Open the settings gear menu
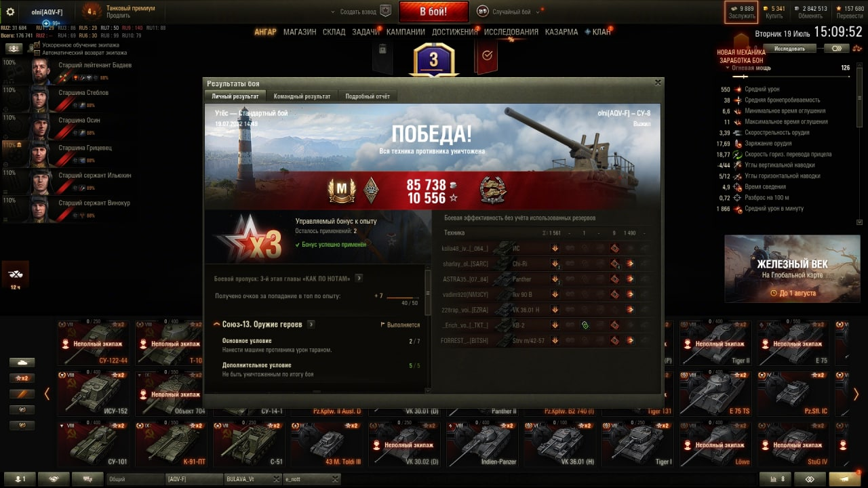The height and width of the screenshot is (488, 868). pyautogui.click(x=10, y=12)
